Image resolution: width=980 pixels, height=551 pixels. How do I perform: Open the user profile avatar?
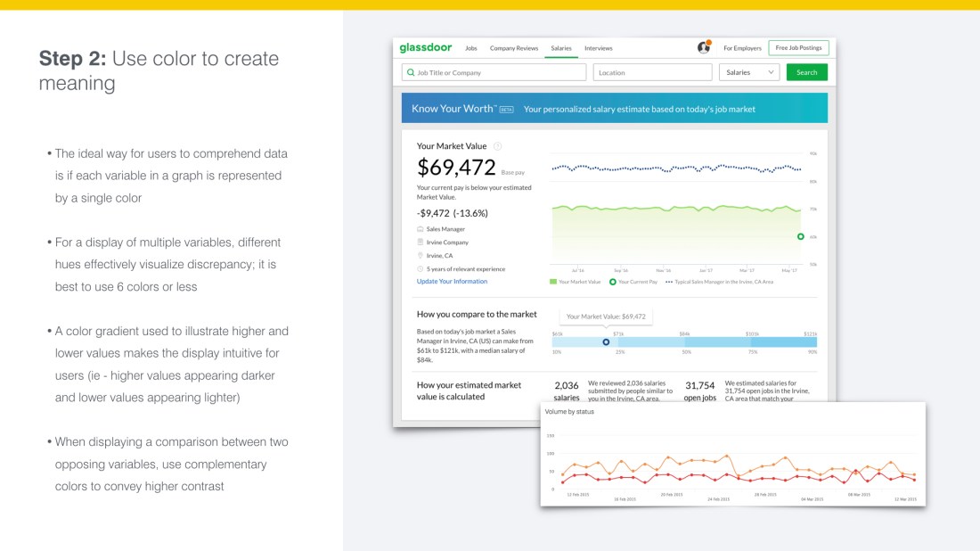pyautogui.click(x=704, y=47)
